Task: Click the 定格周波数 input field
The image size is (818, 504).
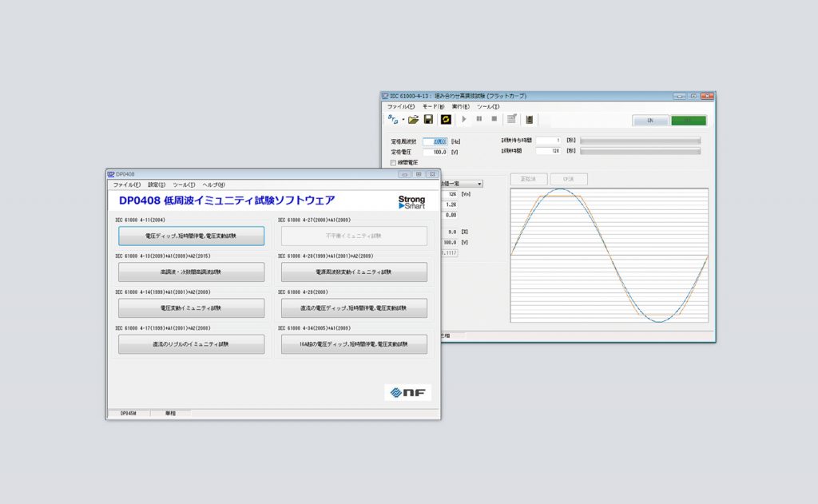Action: (435, 141)
